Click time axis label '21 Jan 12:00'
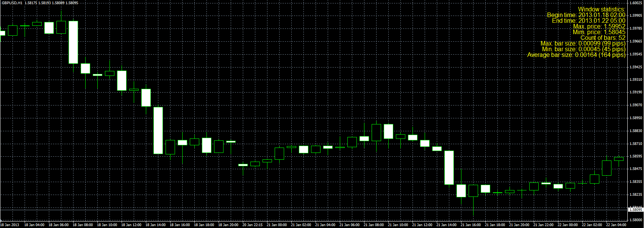This screenshot has width=644, height=228. pyautogui.click(x=422, y=225)
